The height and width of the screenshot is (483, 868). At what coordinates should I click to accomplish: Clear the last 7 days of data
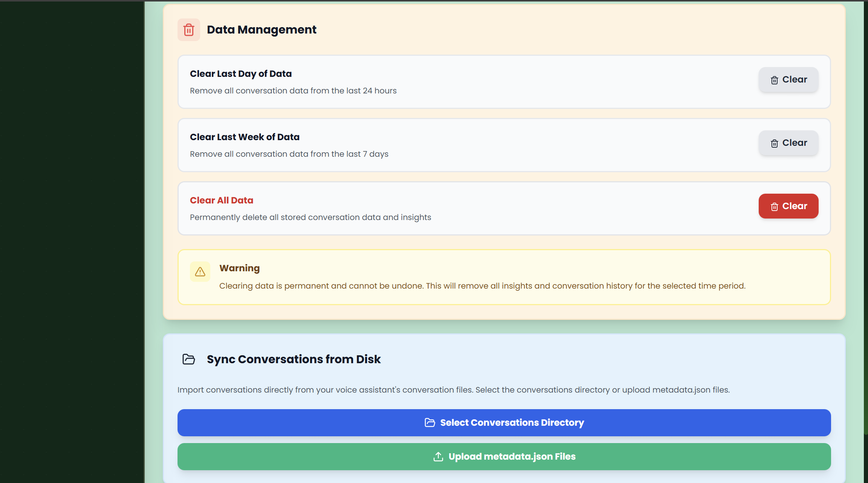(x=788, y=143)
